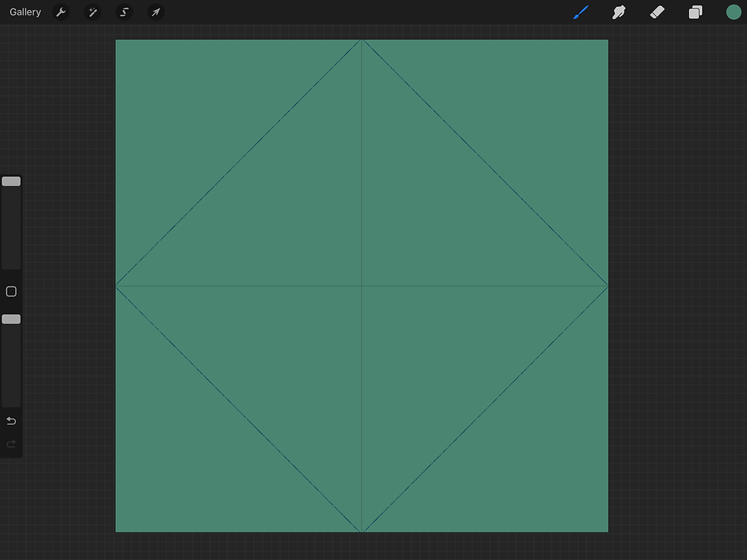The image size is (747, 560).
Task: Open the Layers panel
Action: [694, 11]
